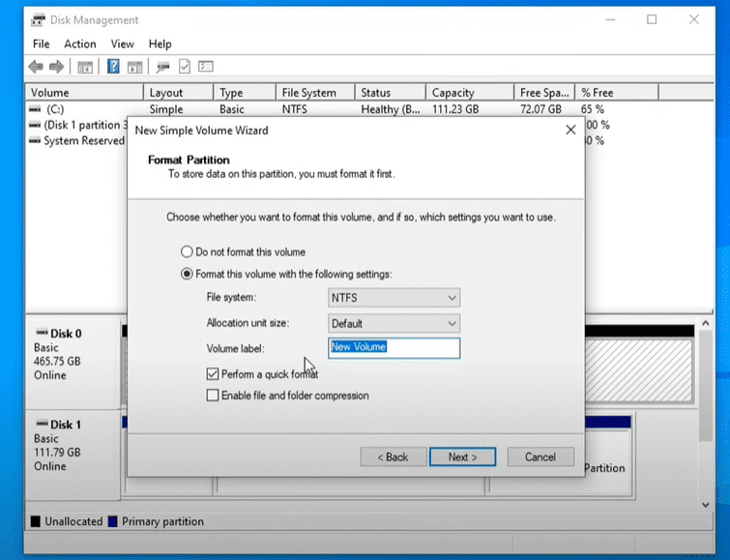Click the list settings toolbar icon

205,67
